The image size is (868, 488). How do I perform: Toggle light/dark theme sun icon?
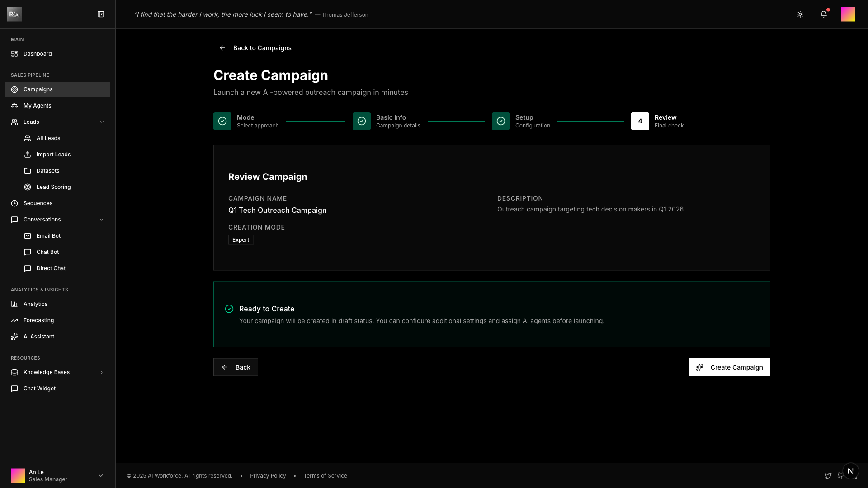(800, 14)
